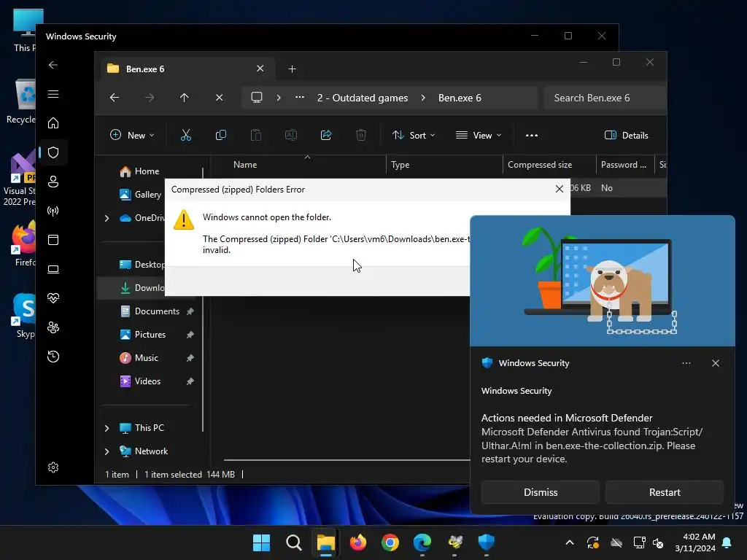
Task: Open Firewall & network protection icon
Action: coord(53,211)
